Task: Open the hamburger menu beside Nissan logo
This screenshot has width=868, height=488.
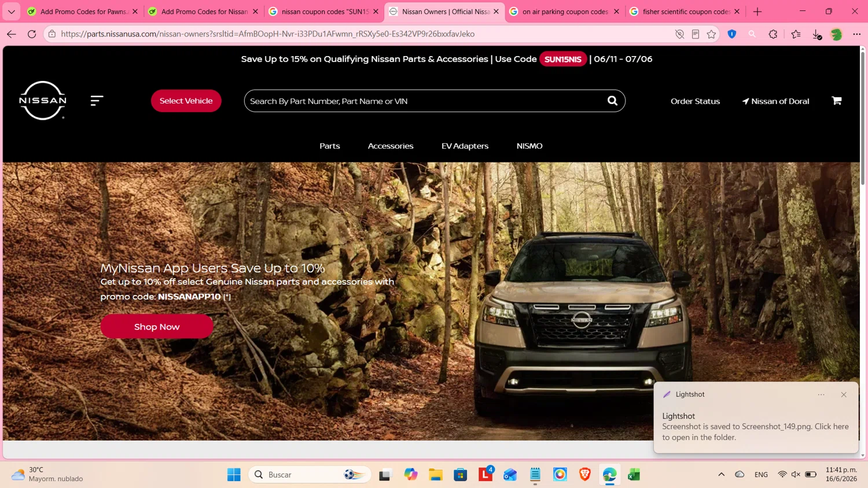Action: click(97, 101)
